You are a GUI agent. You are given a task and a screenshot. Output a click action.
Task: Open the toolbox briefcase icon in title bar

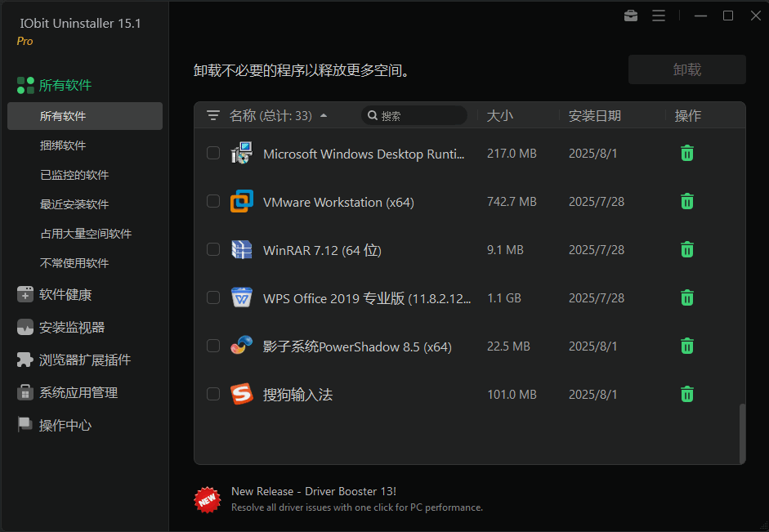[630, 16]
